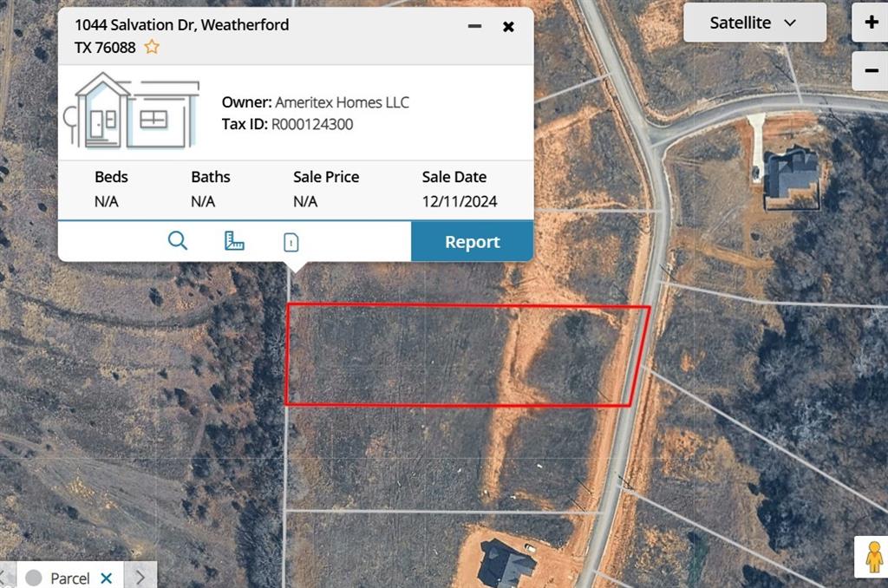The image size is (888, 588).
Task: Zoom in on the map
Action: 872,23
